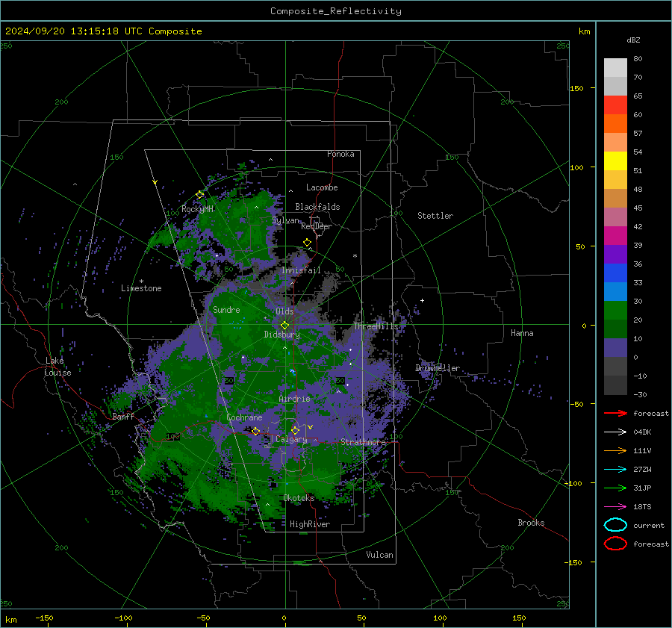This screenshot has width=672, height=628.
Task: Click the Vulcan city label
Action: [380, 555]
